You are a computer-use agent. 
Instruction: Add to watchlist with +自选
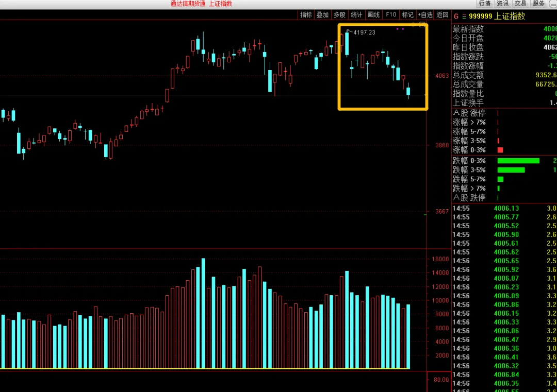click(x=425, y=14)
